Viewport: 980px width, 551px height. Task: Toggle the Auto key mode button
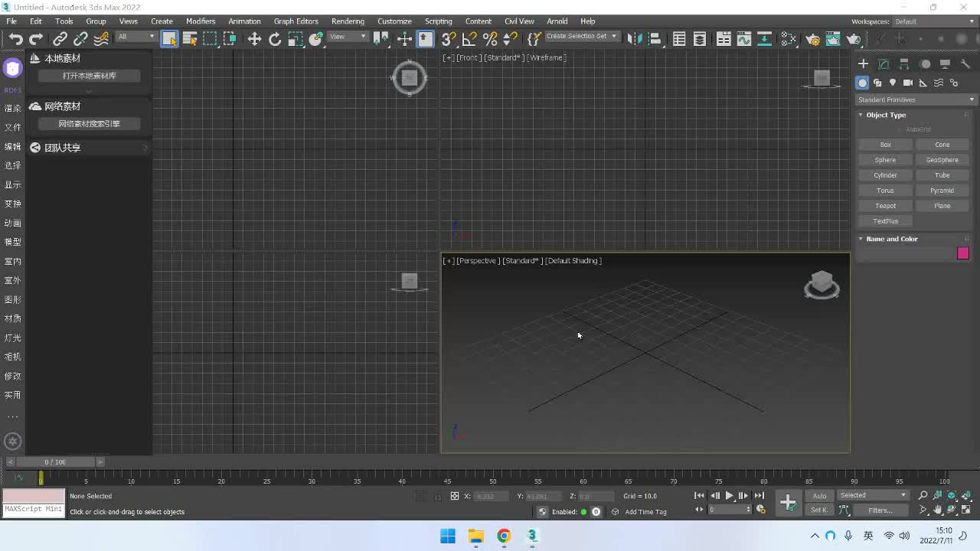819,496
